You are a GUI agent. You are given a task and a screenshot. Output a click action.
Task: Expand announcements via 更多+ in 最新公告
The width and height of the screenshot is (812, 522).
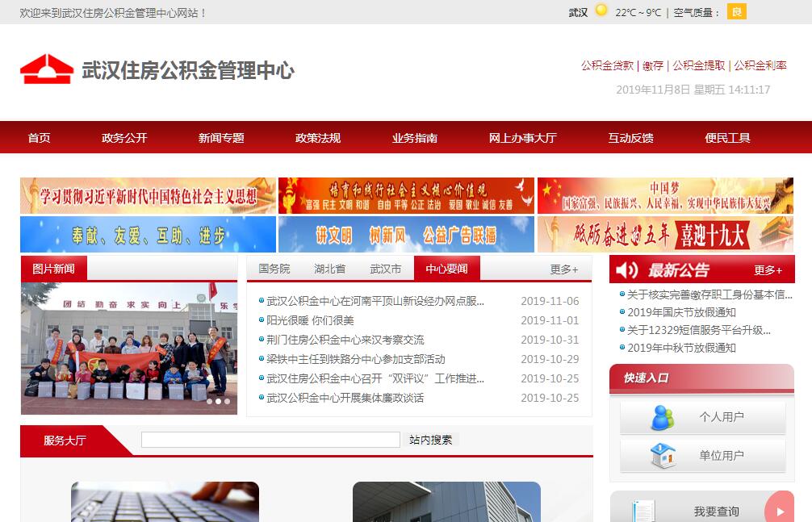tap(768, 270)
